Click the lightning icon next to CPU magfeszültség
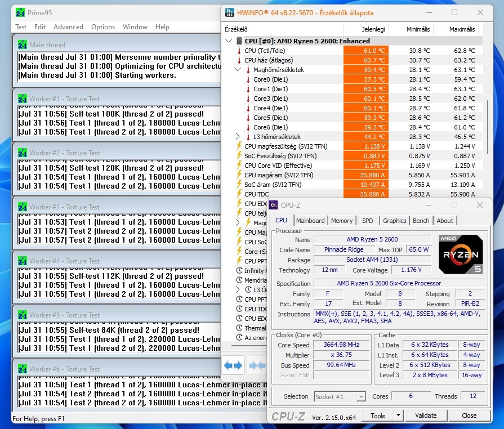Viewport: 504px width, 429px height. (239, 146)
